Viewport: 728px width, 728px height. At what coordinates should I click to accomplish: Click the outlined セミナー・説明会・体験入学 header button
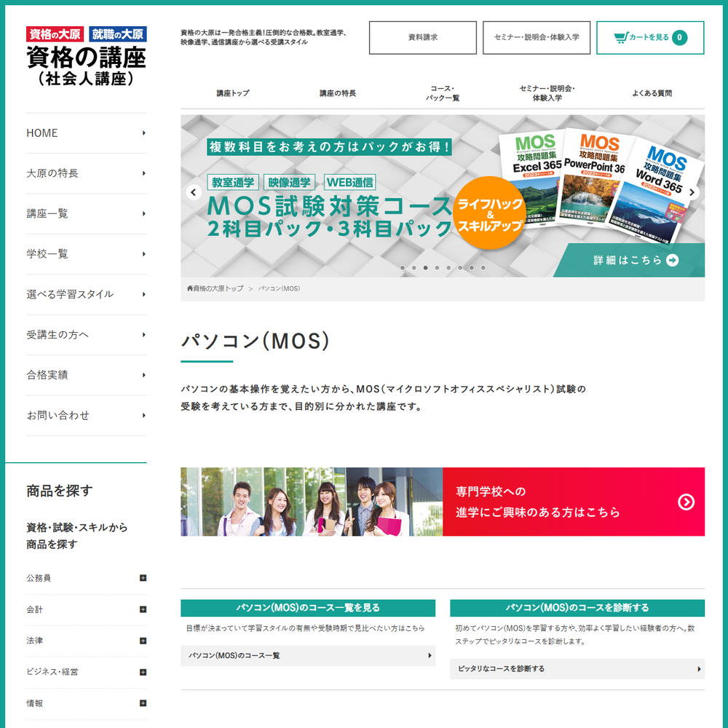[x=537, y=38]
